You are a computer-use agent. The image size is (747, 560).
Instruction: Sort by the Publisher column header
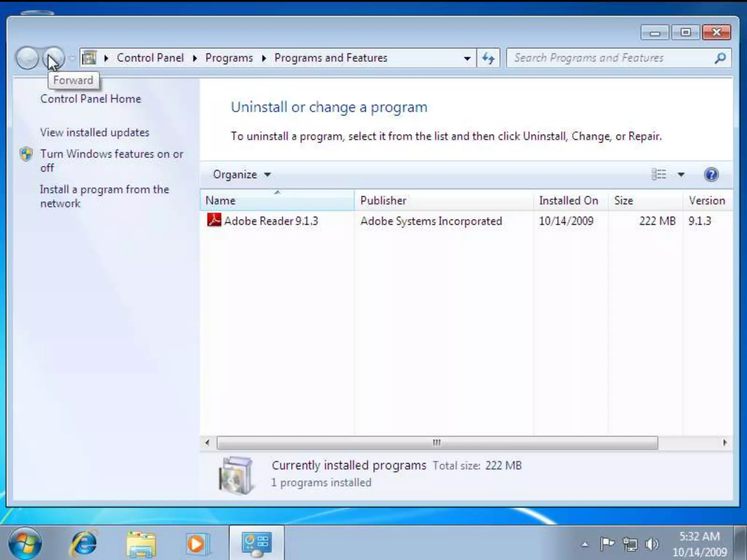(x=444, y=200)
